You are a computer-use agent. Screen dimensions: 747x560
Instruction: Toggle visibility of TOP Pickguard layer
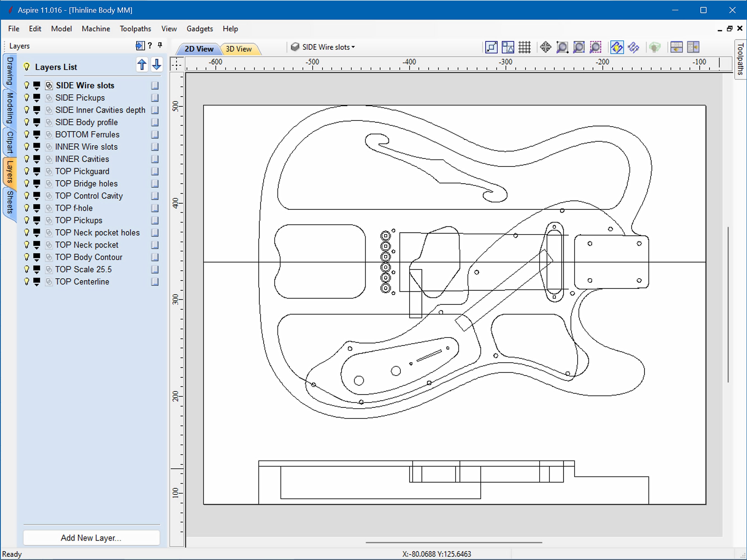[x=27, y=171]
